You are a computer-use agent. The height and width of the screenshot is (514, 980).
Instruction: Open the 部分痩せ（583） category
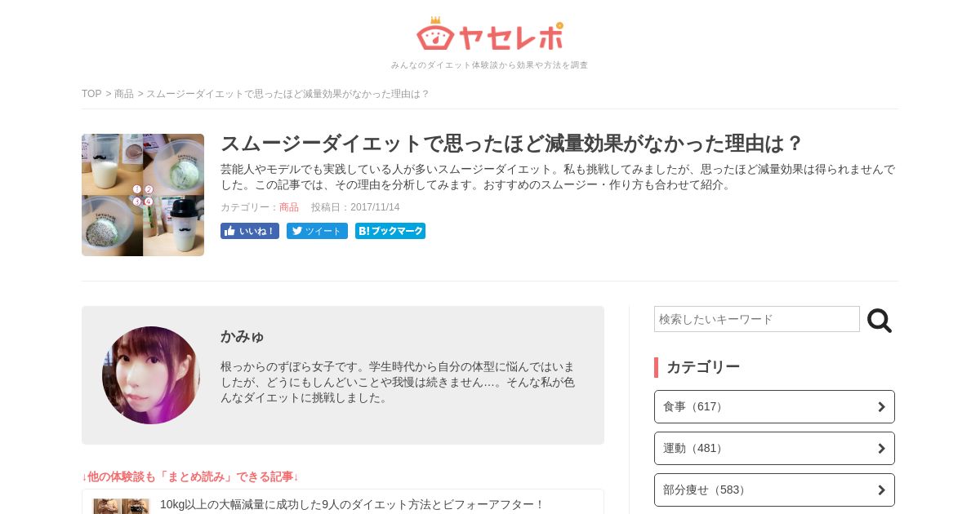774,490
